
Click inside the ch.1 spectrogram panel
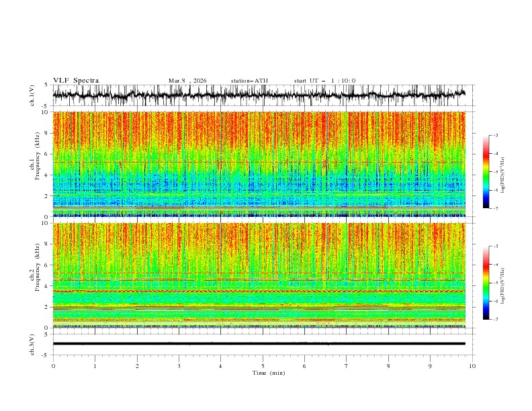pos(259,164)
